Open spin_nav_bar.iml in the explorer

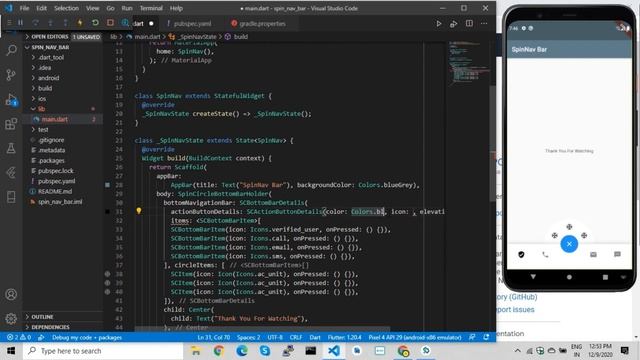pyautogui.click(x=60, y=202)
